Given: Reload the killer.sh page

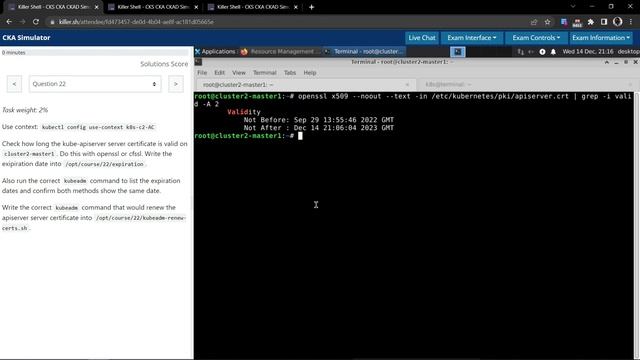Looking at the screenshot, I should (36, 22).
